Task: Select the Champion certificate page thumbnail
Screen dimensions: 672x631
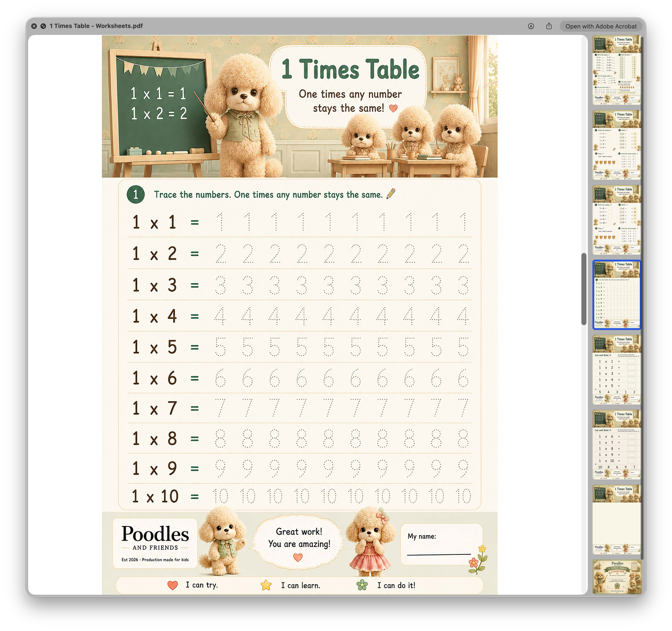Action: [x=617, y=577]
